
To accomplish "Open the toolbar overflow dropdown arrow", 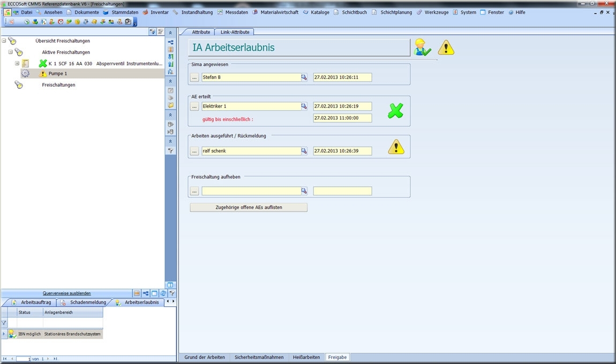I will (135, 23).
